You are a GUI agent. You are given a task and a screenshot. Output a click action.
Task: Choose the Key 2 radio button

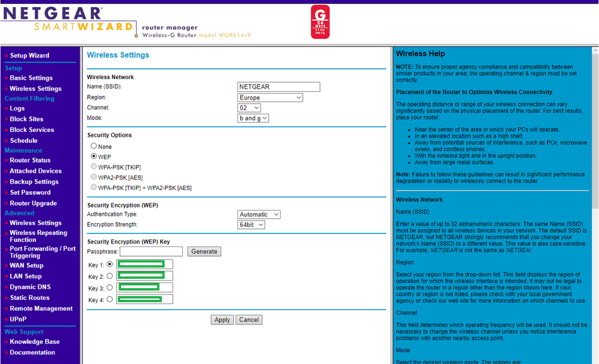tap(109, 276)
